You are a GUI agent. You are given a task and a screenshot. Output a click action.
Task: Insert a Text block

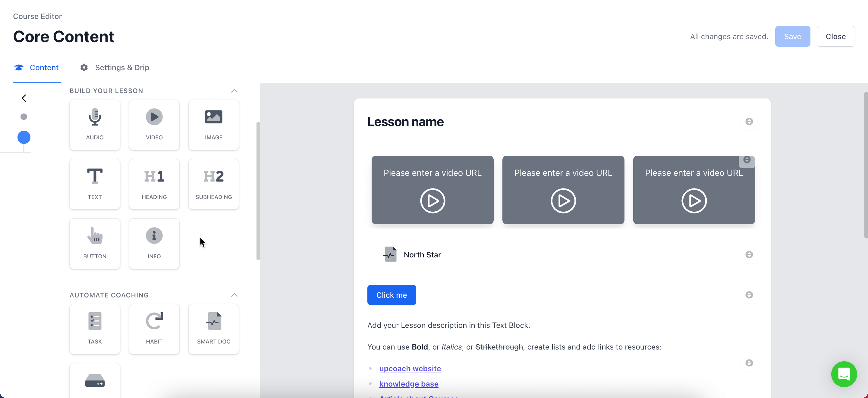pos(95,184)
